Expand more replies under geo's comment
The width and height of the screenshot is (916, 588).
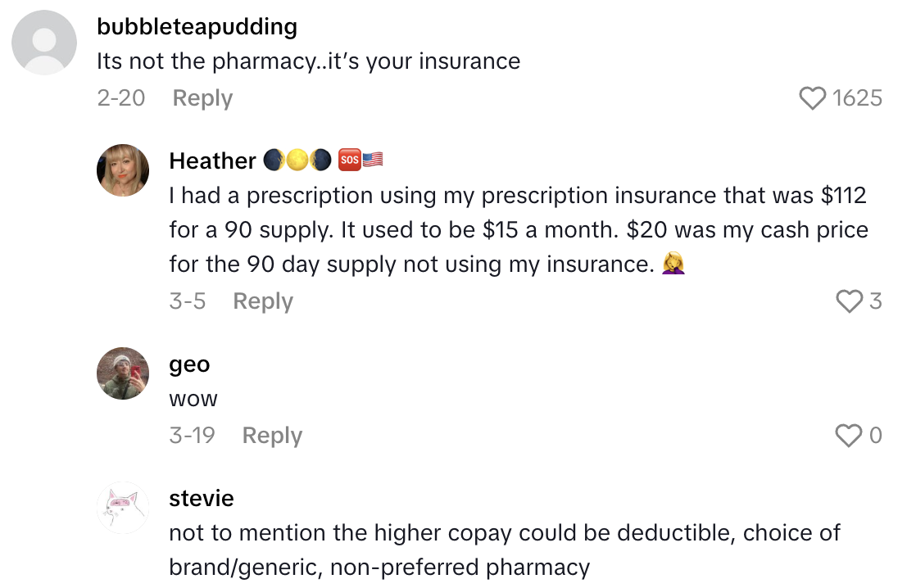click(x=271, y=436)
